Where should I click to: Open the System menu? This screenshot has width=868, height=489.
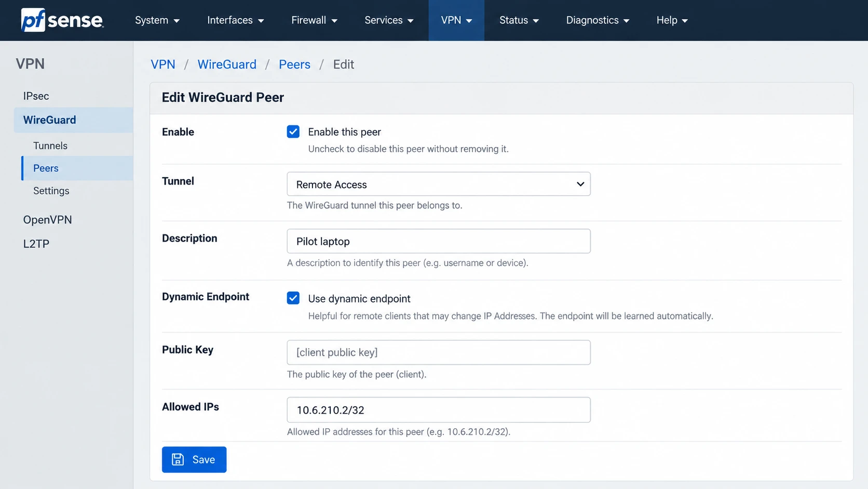tap(157, 20)
